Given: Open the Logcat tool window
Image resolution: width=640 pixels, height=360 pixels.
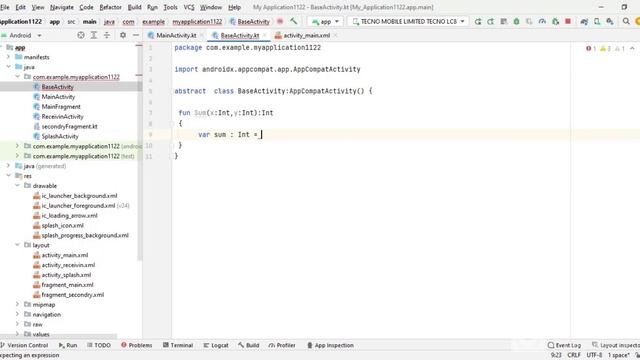Looking at the screenshot, I should pyautogui.click(x=216, y=345).
